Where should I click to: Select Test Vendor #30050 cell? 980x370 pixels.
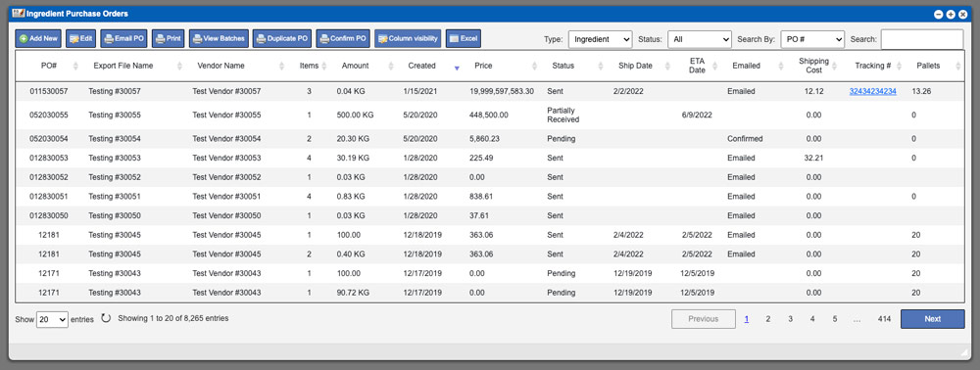click(x=226, y=216)
